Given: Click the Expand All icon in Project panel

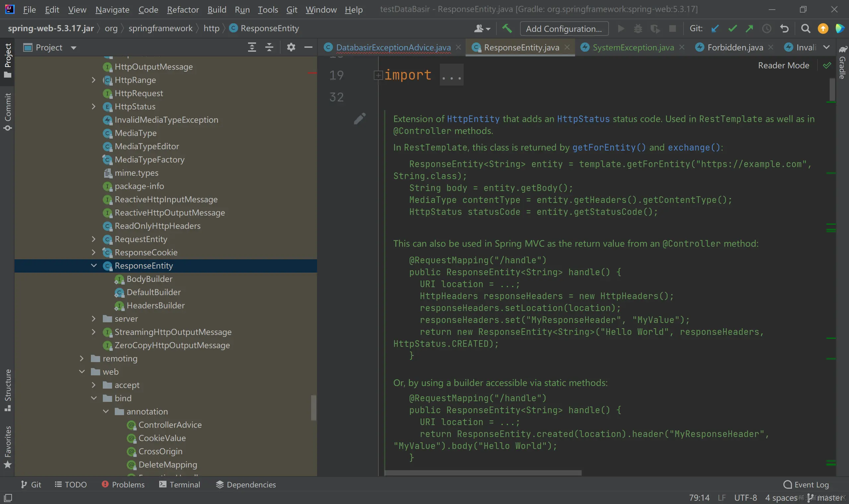Looking at the screenshot, I should pos(252,47).
